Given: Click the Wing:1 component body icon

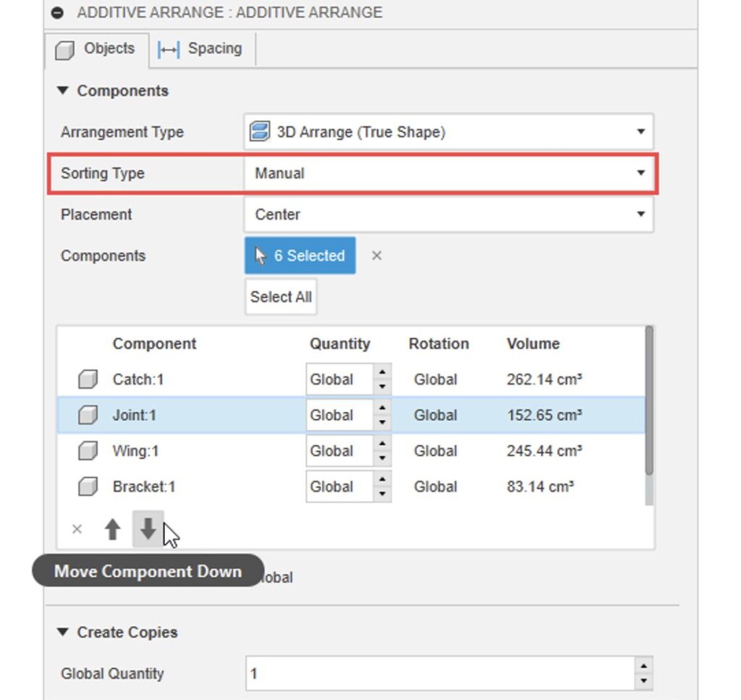Looking at the screenshot, I should click(88, 451).
